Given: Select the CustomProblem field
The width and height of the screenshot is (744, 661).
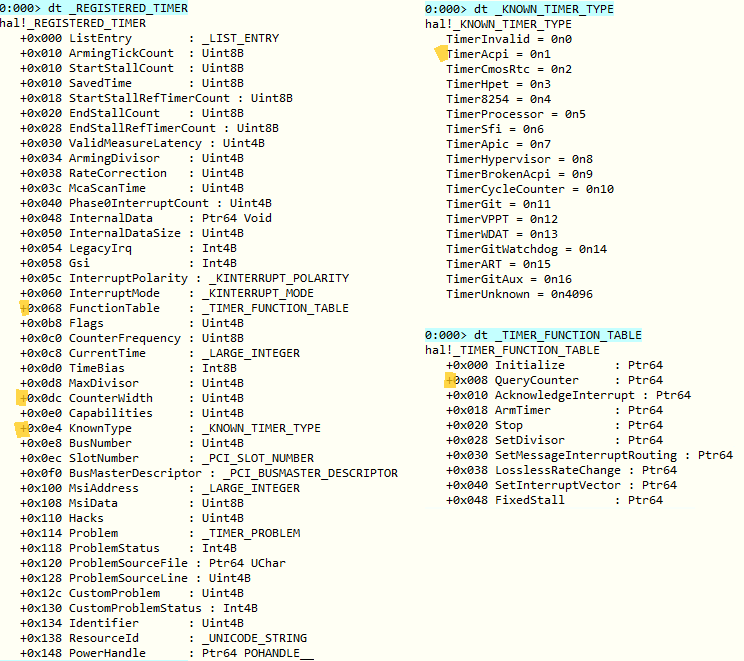Looking at the screenshot, I should [132, 593].
